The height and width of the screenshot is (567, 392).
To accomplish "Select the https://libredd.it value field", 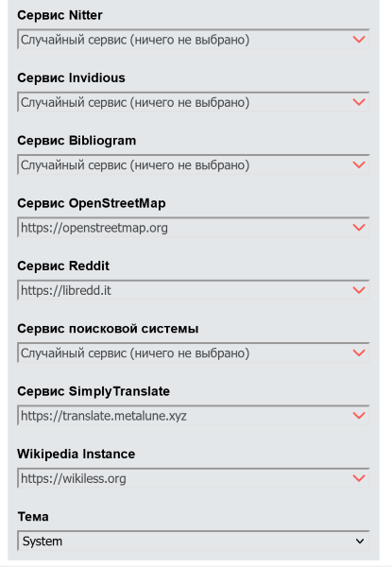I will pos(194,290).
